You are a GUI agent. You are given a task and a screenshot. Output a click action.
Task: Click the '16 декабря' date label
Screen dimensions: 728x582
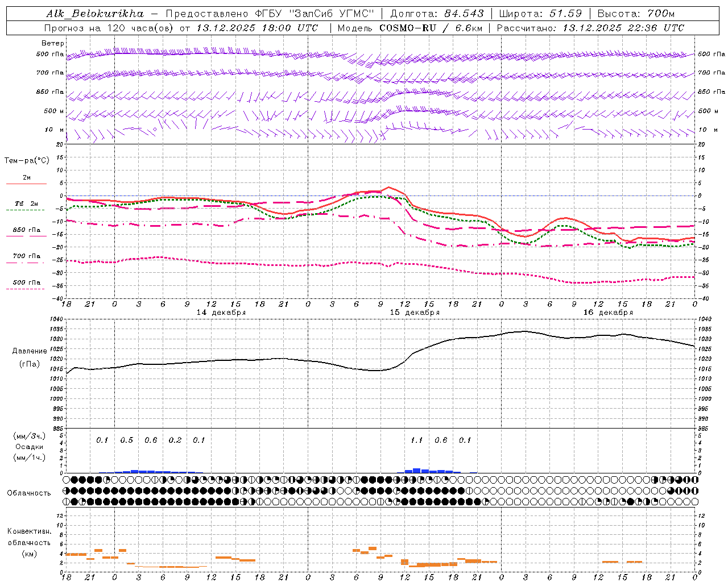click(x=608, y=313)
